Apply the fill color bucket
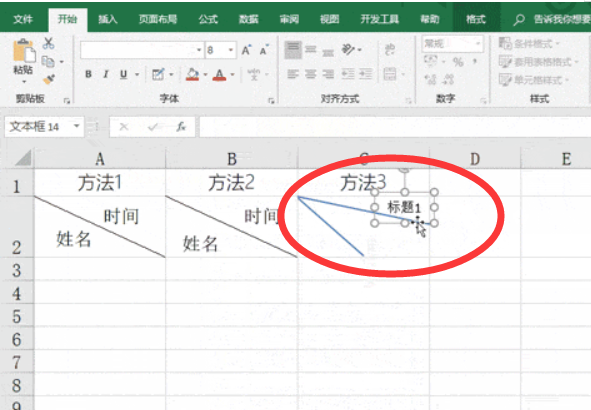 click(x=193, y=74)
